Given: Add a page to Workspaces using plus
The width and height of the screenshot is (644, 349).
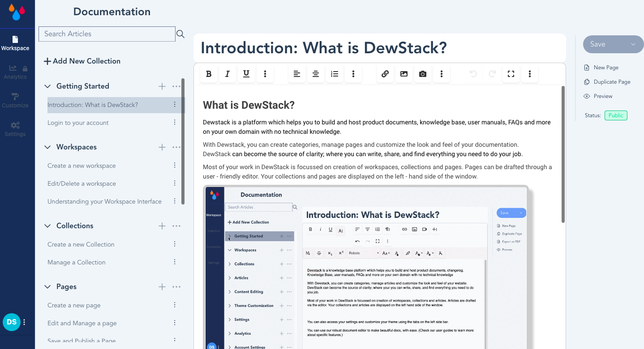Looking at the screenshot, I should [x=162, y=147].
